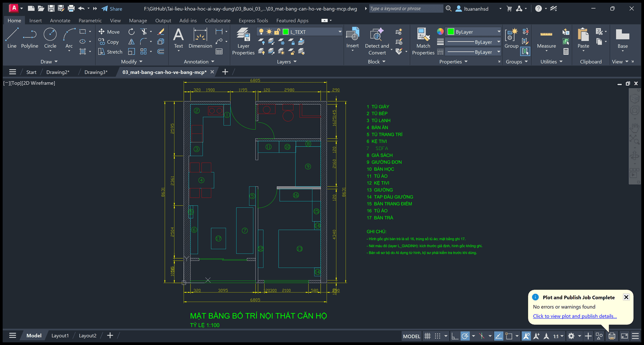Toggle Clean Screen mode in status bar

pos(625,336)
